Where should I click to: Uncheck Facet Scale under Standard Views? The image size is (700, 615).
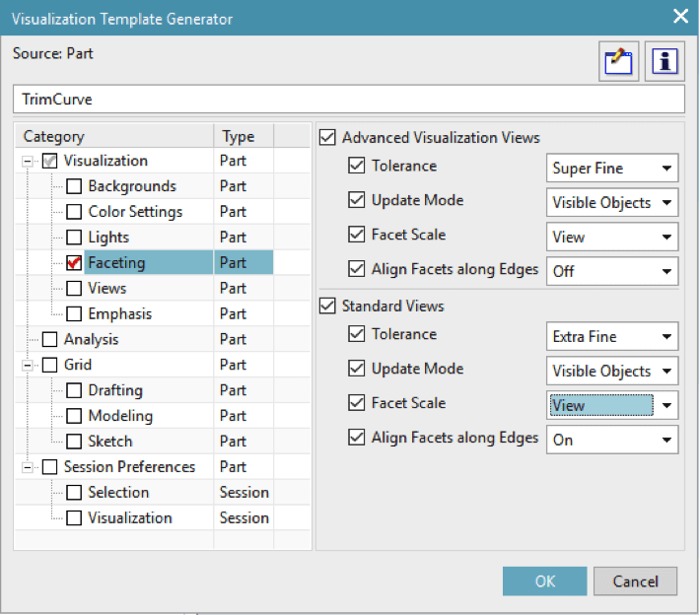pos(356,403)
